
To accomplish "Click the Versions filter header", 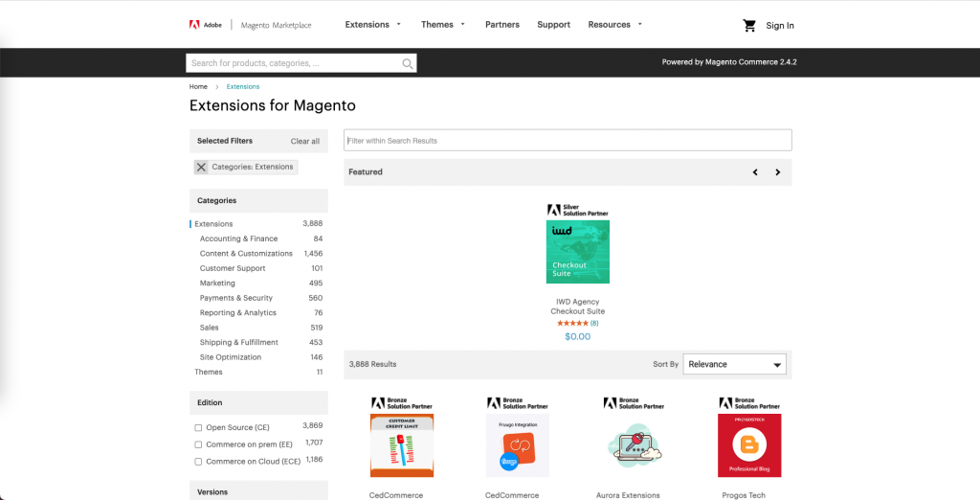I will point(258,490).
